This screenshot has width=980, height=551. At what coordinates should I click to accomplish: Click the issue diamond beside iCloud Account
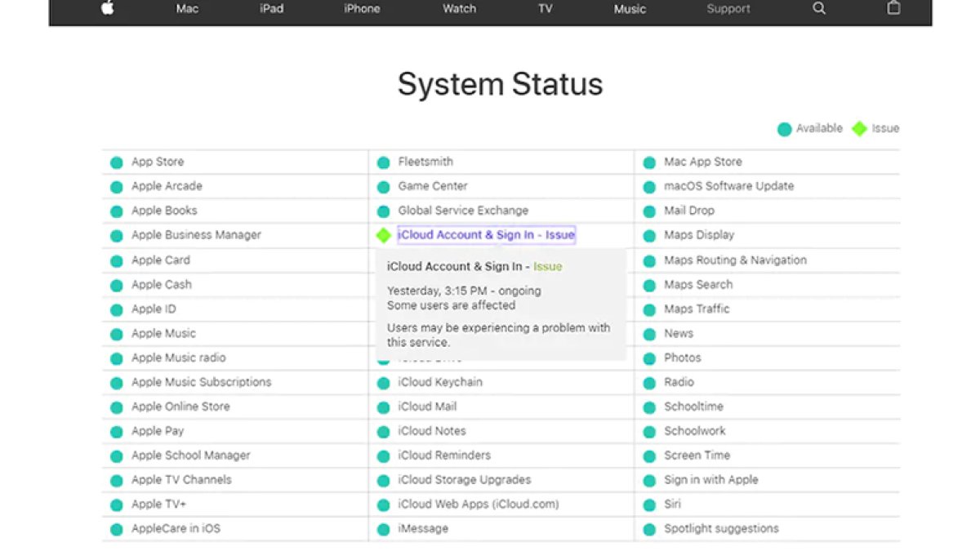click(383, 235)
